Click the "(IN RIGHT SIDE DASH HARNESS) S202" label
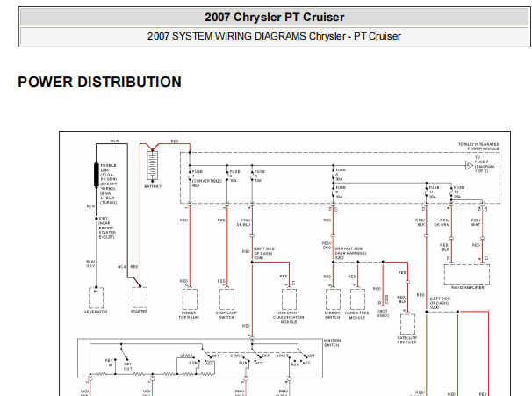 pyautogui.click(x=350, y=254)
